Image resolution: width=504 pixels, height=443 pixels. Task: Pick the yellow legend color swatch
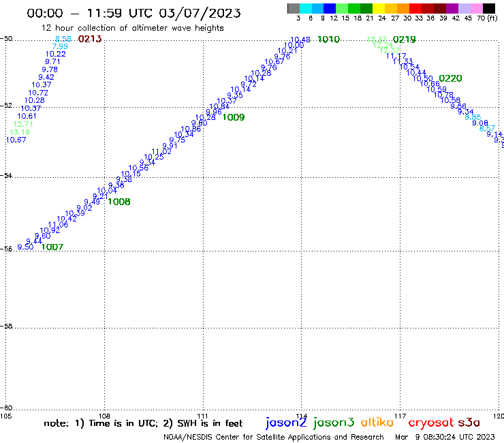coord(379,8)
